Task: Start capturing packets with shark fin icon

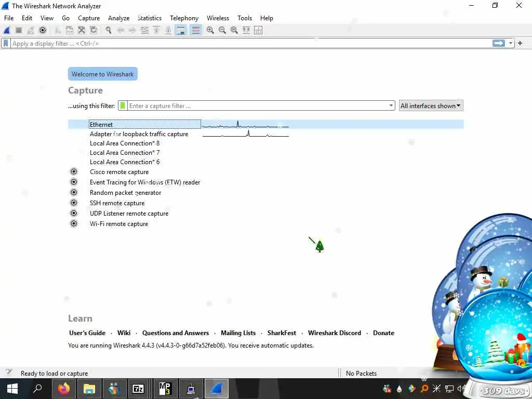Action: tap(7, 30)
